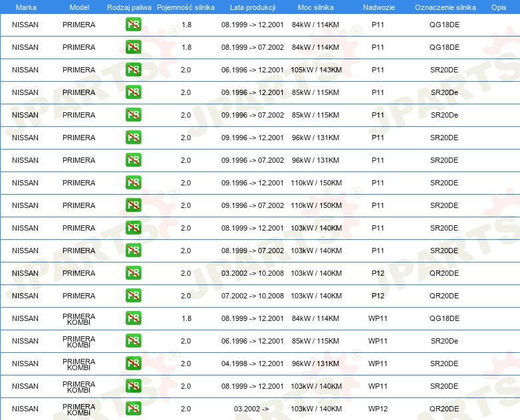
Task: Click the fuel icon in the Kombi 04.1998 96kW row
Action: pyautogui.click(x=133, y=363)
